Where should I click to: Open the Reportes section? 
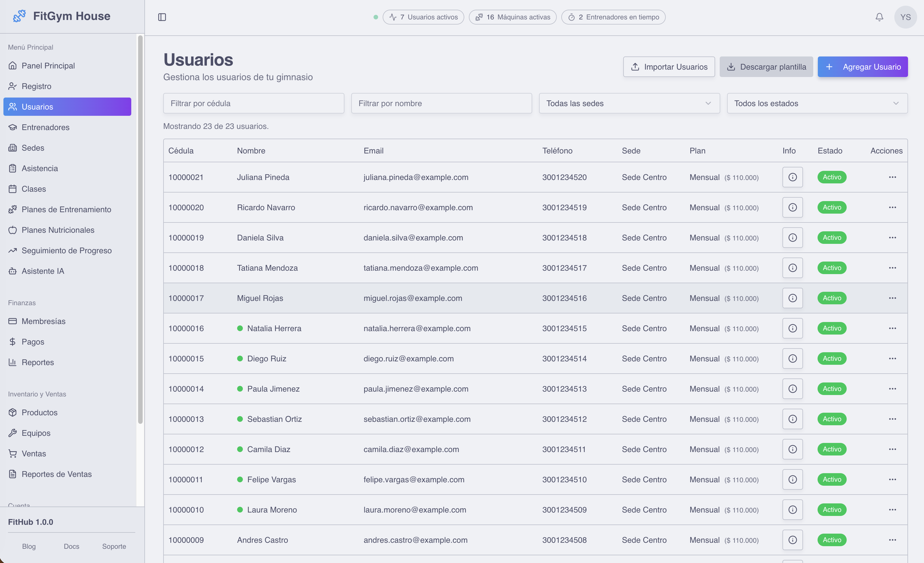point(37,362)
